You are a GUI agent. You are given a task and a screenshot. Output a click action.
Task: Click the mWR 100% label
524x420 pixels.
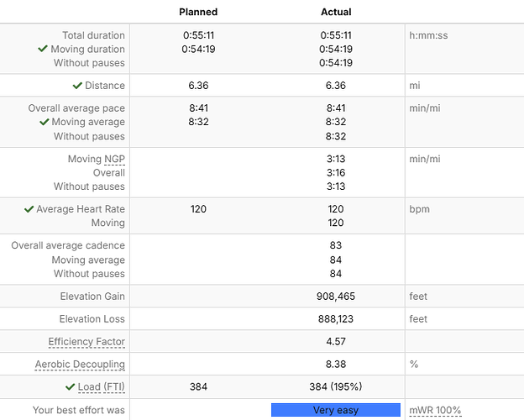click(x=435, y=410)
